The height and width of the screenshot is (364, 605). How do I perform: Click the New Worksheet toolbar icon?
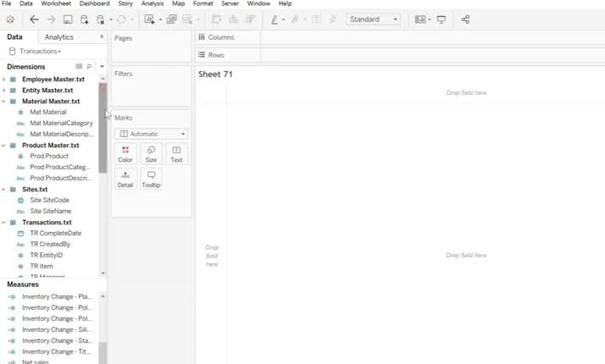150,19
